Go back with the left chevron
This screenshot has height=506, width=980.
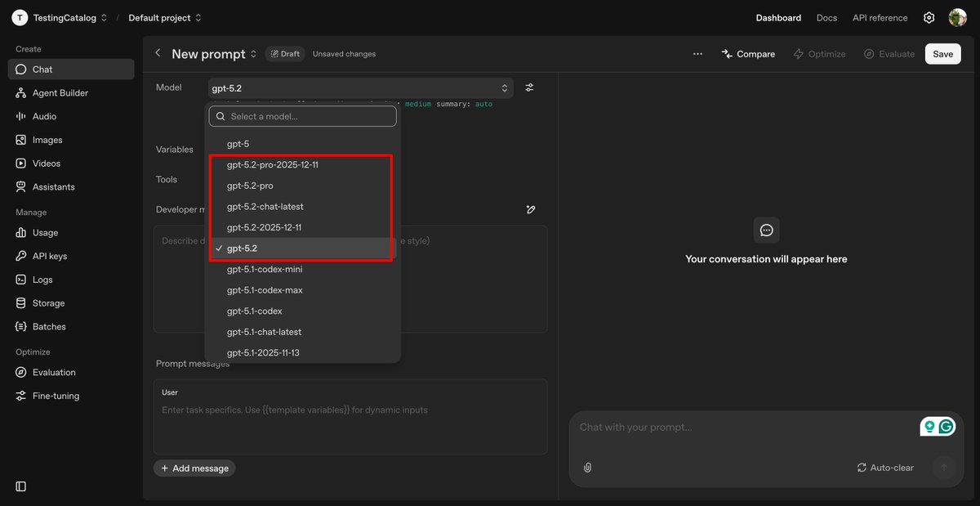click(158, 53)
